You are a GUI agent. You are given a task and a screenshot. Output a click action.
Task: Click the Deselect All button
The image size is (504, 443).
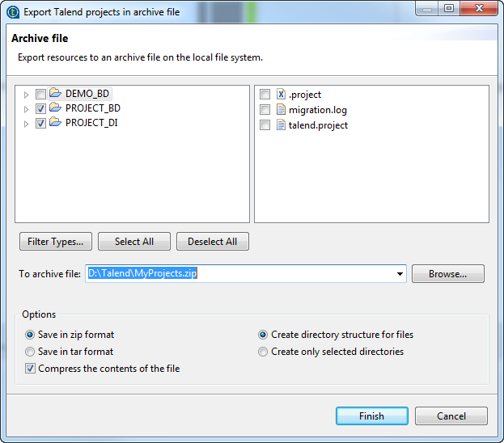[213, 242]
